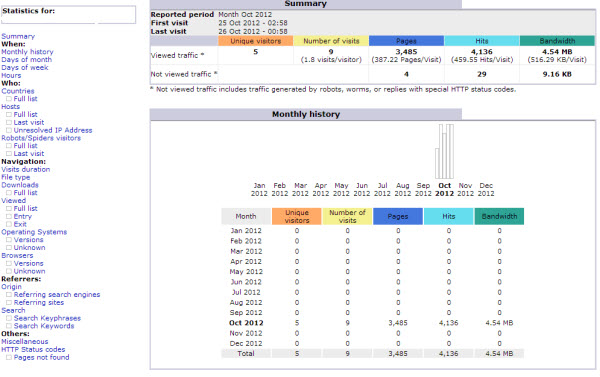Open the Hours report link
This screenshot has width=600, height=377.
[x=11, y=75]
